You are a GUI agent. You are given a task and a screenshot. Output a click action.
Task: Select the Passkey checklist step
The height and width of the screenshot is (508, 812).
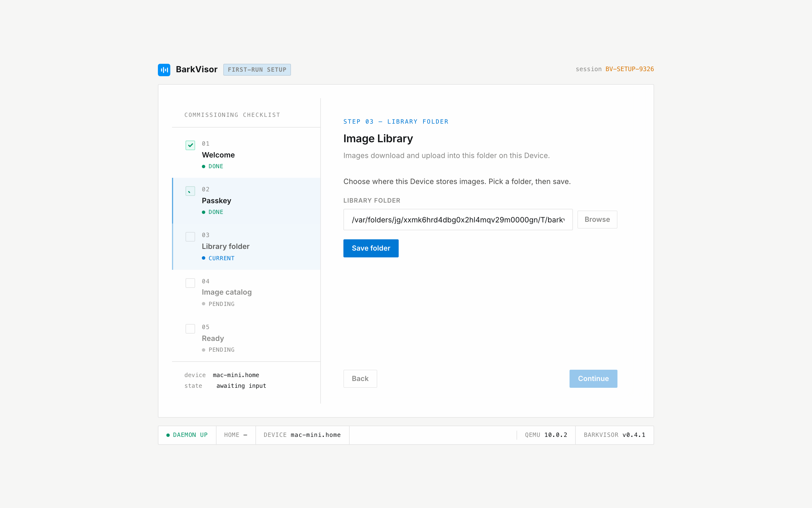tap(246, 201)
